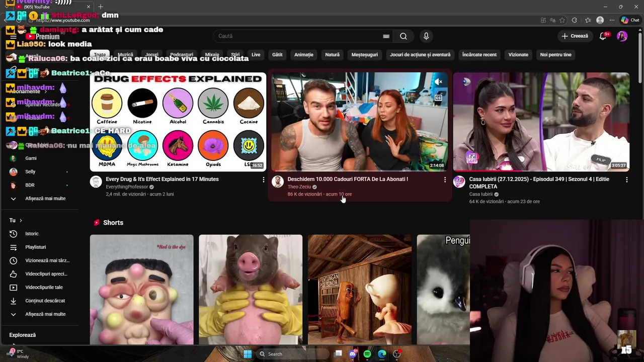Viewport: 644px width, 362px height.
Task: Open Edge settings and more menu
Action: [x=612, y=20]
